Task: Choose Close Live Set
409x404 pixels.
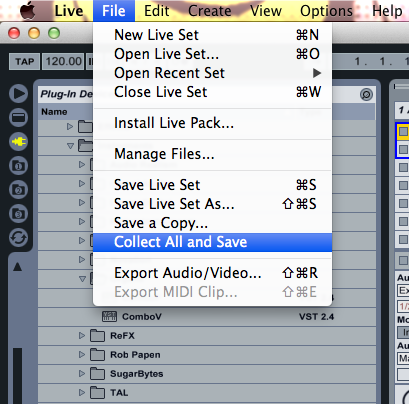Action: (x=213, y=92)
